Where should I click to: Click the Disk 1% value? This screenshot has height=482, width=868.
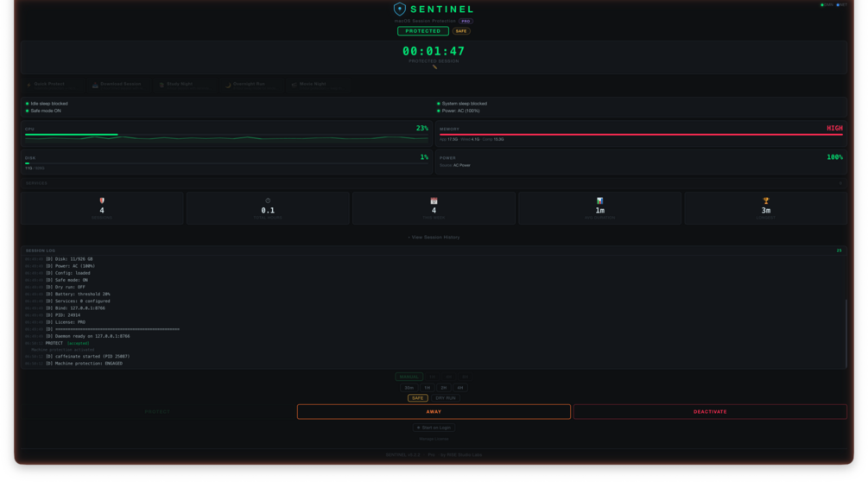pyautogui.click(x=424, y=157)
